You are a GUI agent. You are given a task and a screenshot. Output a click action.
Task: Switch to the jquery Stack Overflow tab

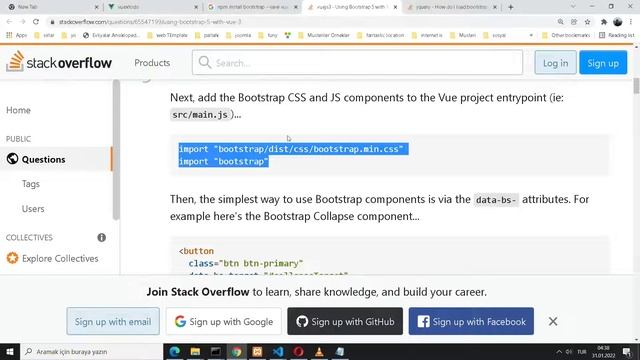point(451,7)
